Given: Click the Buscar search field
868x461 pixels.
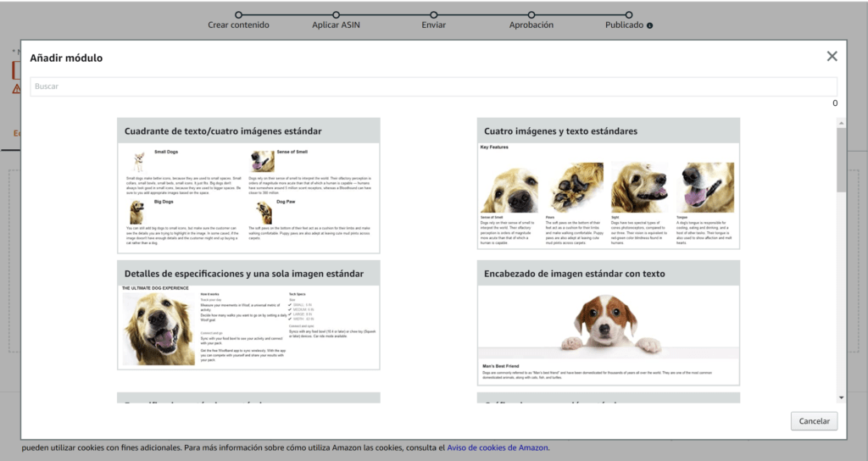Looking at the screenshot, I should coord(433,86).
